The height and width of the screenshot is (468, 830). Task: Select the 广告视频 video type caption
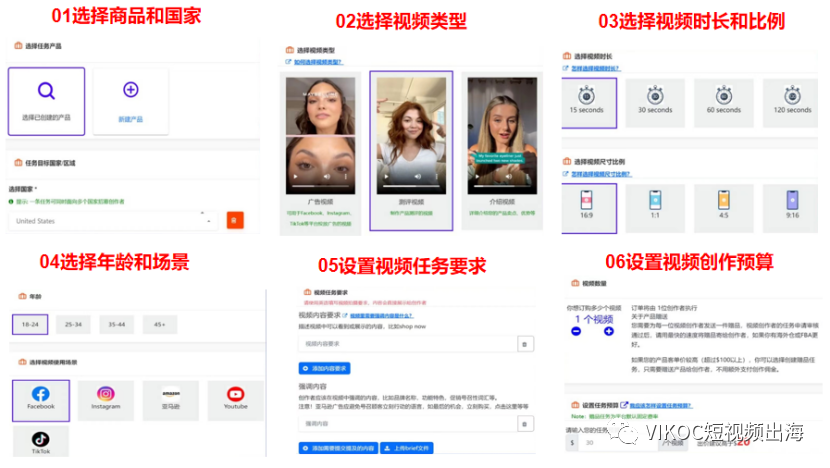click(x=320, y=202)
